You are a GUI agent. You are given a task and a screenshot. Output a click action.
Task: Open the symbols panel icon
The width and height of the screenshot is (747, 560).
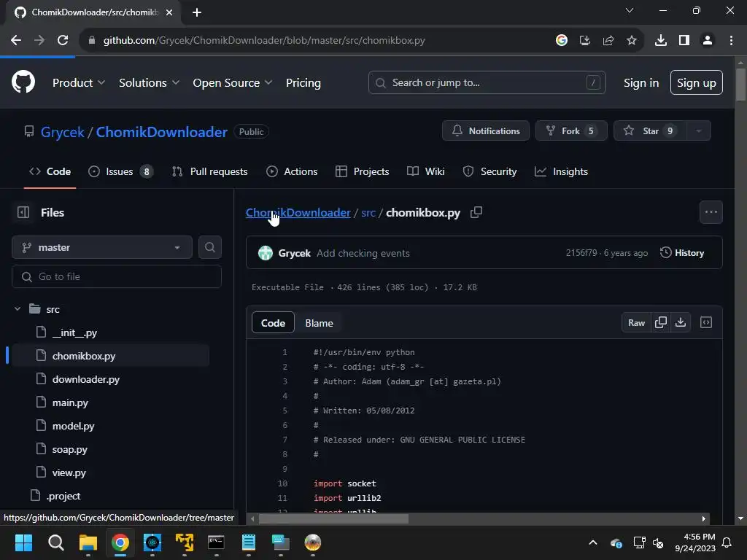(x=706, y=323)
